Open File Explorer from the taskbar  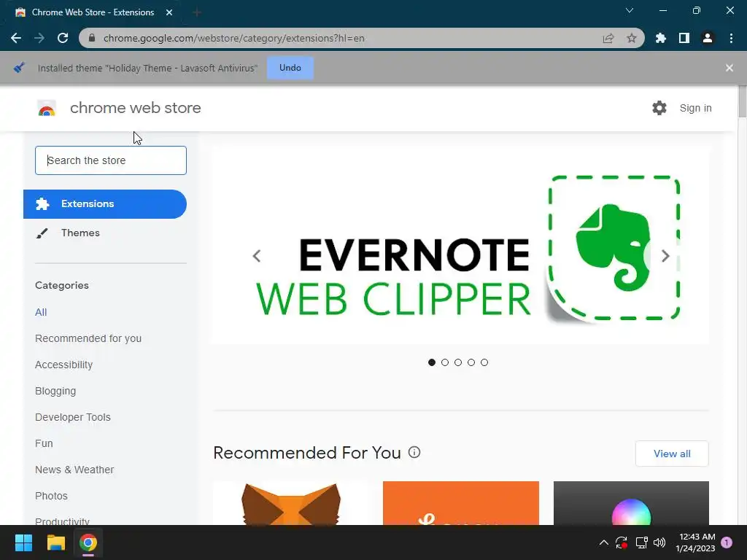(55, 542)
